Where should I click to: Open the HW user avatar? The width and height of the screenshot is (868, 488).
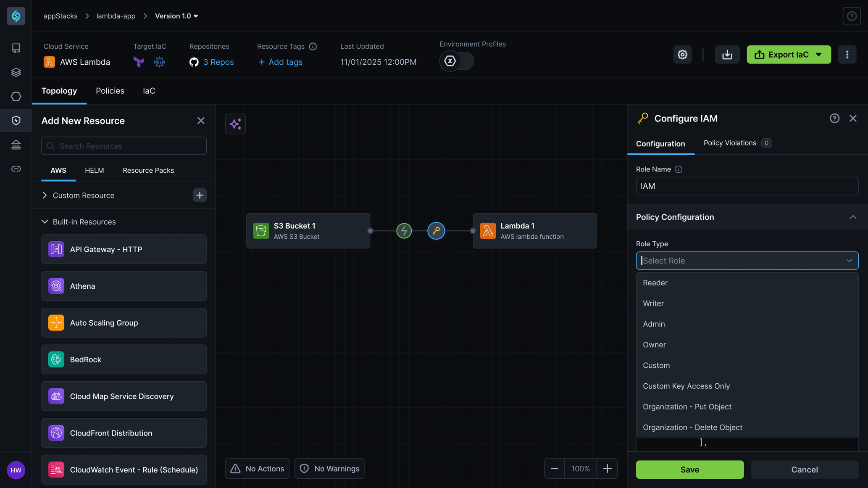coord(16,470)
